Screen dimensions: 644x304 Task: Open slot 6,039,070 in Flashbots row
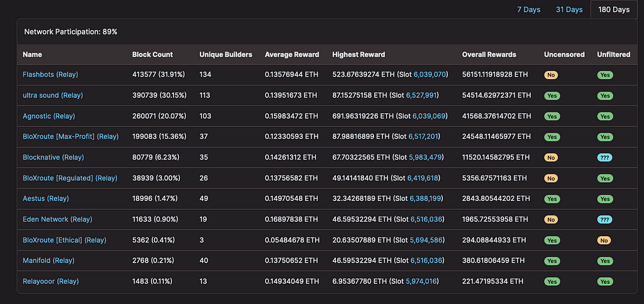click(x=430, y=75)
